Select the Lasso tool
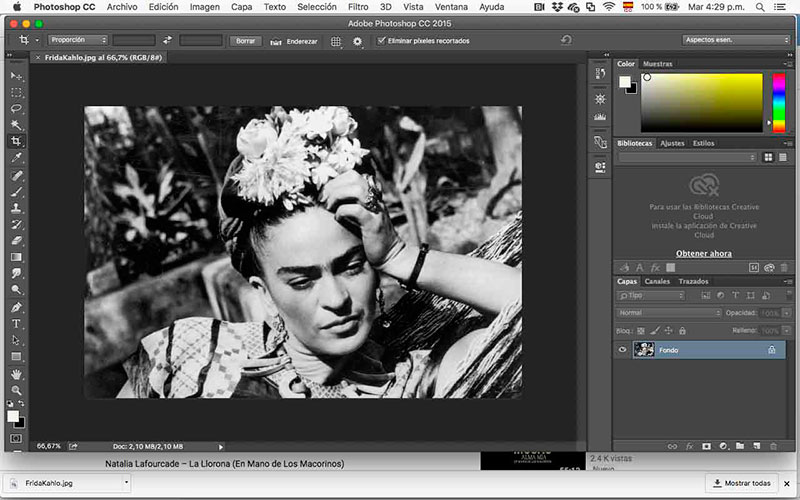Screen dimensions: 800x500 coord(16,109)
